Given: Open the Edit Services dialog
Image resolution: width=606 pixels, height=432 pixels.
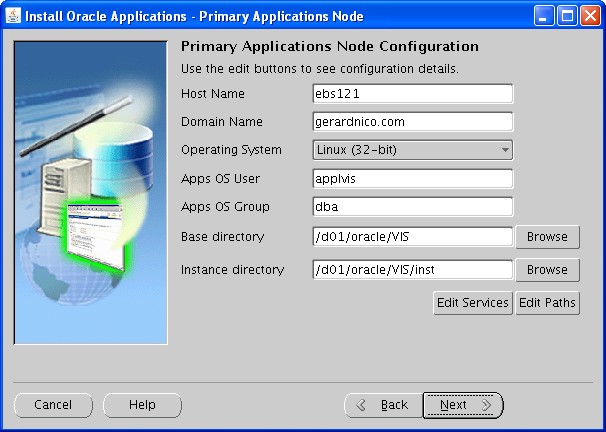Looking at the screenshot, I should (473, 303).
